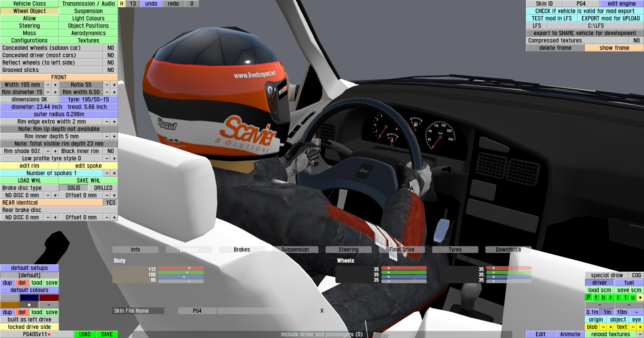Screen dimensions: 644x338
Task: Decrease the Rim width 6.50 value
Action: pos(107,92)
